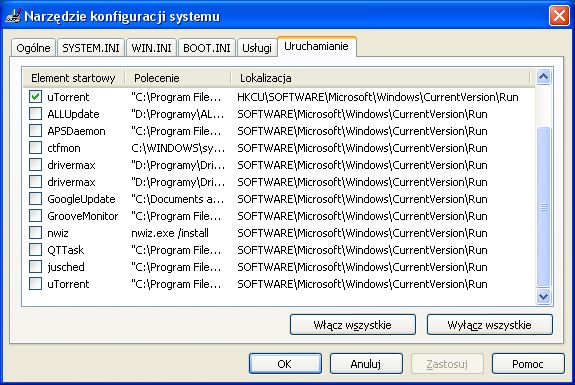Switch to the BOOT.INI tab
This screenshot has width=575, height=385.
click(207, 48)
